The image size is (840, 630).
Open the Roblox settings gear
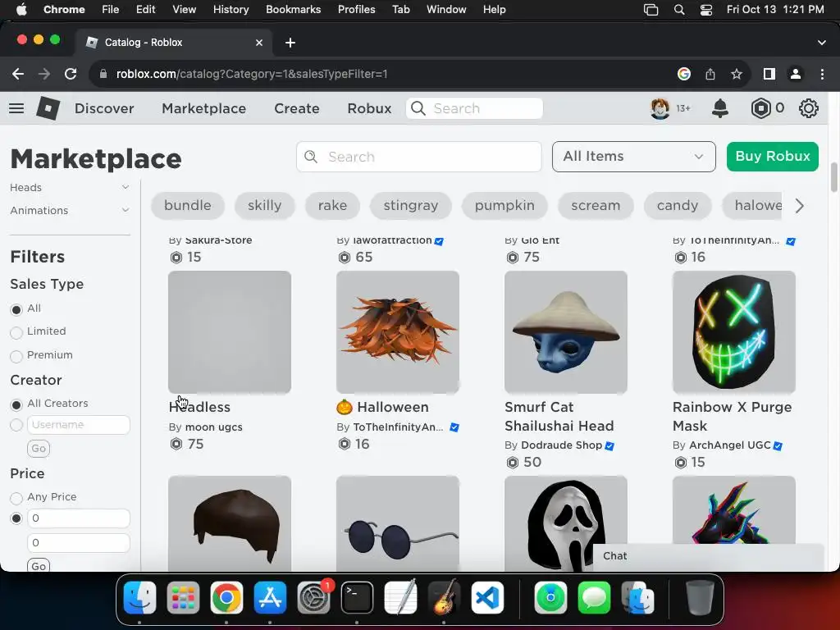808,108
